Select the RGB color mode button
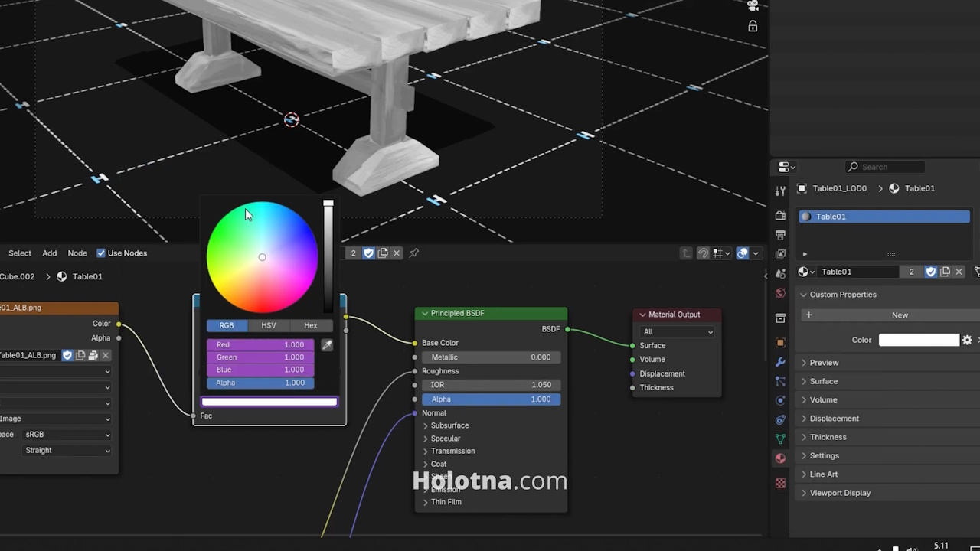Screen dimensions: 980x551 tap(227, 325)
